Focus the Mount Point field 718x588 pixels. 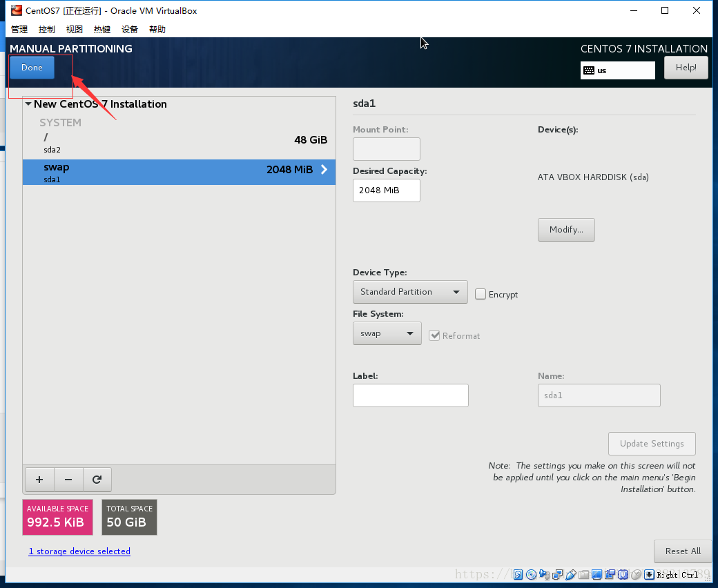(387, 149)
